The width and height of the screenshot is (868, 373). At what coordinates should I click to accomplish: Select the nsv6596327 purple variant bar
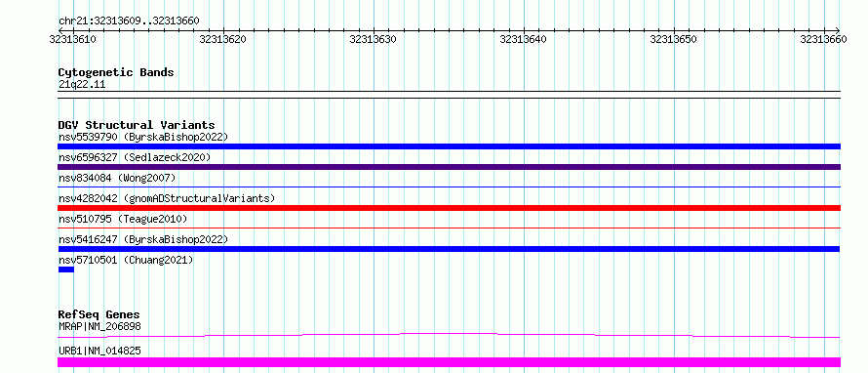449,167
